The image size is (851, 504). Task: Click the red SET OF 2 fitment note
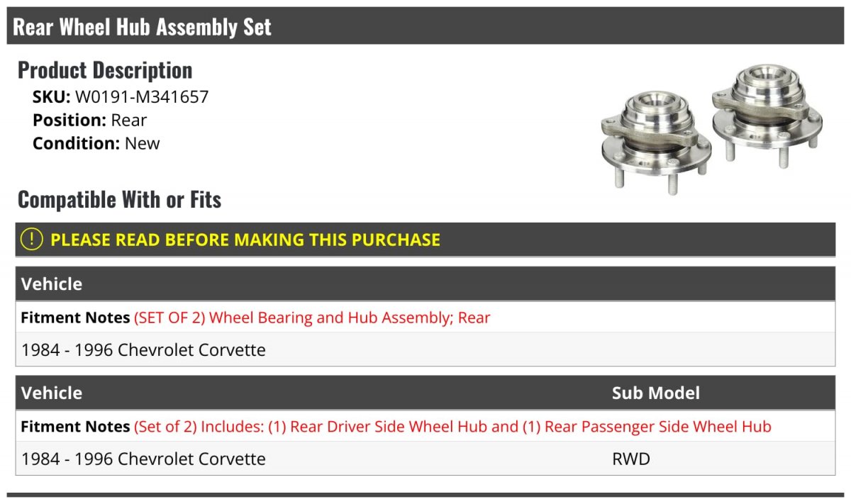(x=312, y=318)
